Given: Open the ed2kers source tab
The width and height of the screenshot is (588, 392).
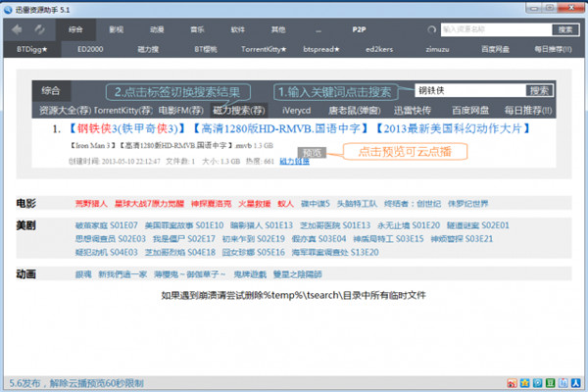Looking at the screenshot, I should click(x=379, y=49).
